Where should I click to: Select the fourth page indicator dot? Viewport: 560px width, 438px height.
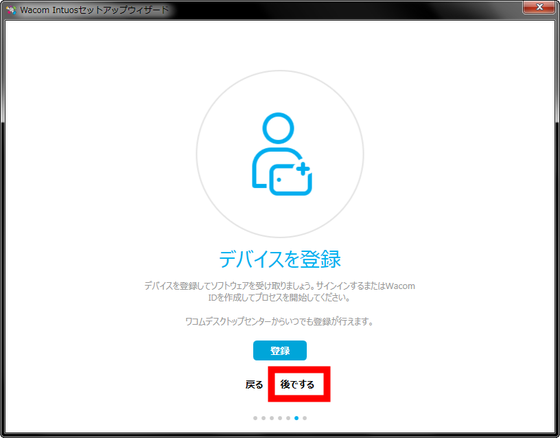pyautogui.click(x=280, y=418)
